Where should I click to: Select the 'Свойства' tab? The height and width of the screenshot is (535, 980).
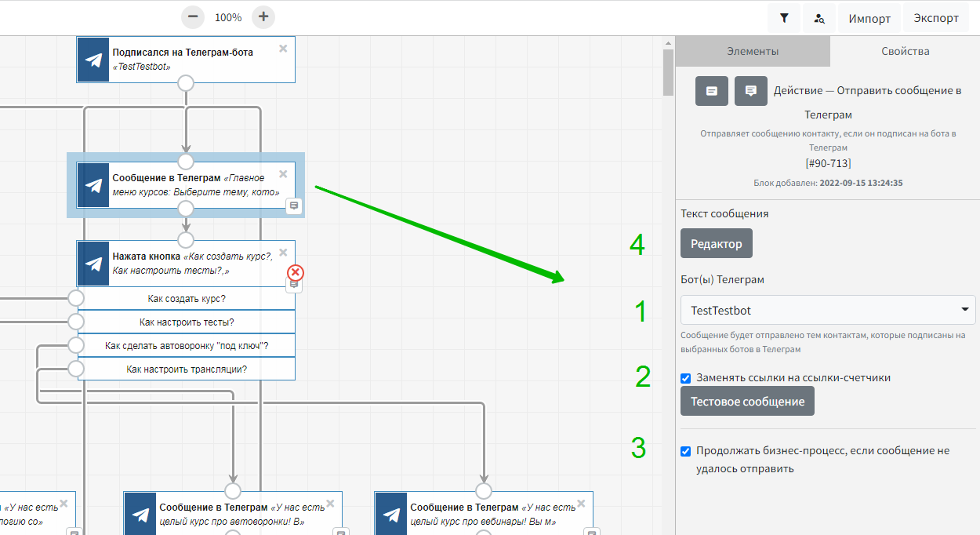tap(905, 52)
